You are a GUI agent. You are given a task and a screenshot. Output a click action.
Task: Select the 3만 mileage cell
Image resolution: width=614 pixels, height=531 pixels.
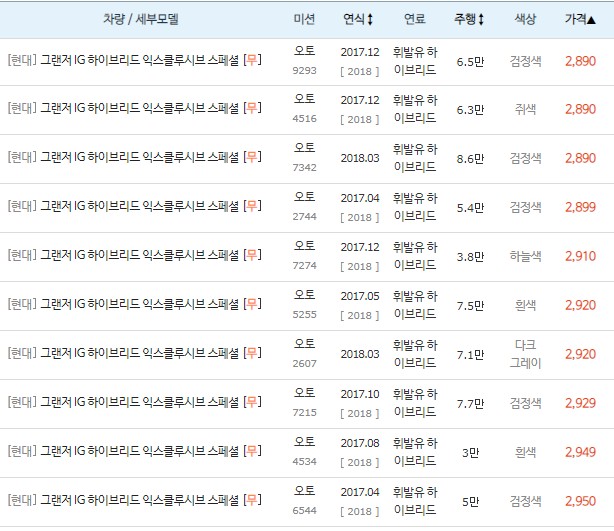(x=470, y=453)
